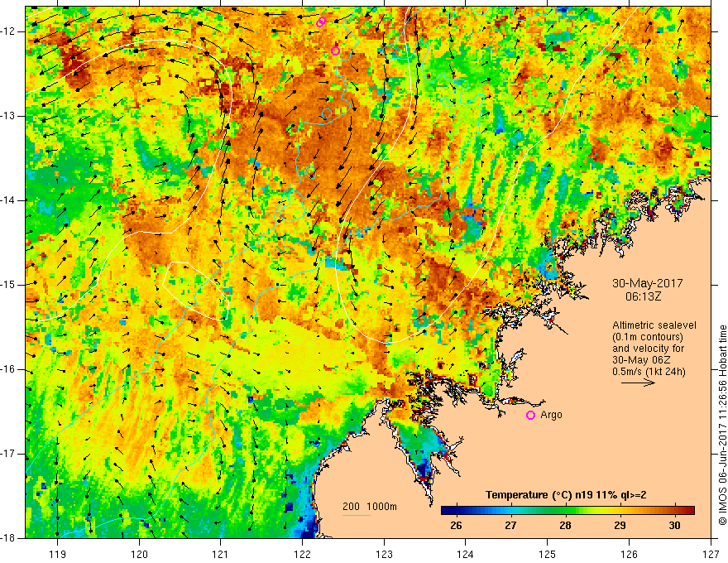Image resolution: width=728 pixels, height=563 pixels.
Task: Click the longitude axis label '122'
Action: (302, 554)
